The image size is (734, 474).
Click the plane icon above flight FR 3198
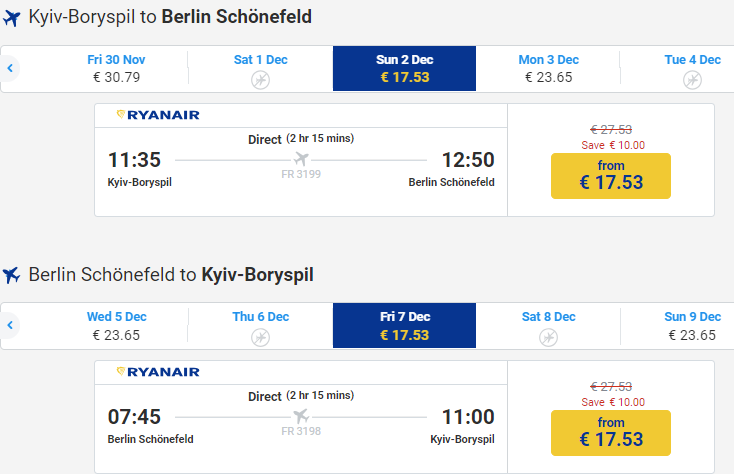301,416
